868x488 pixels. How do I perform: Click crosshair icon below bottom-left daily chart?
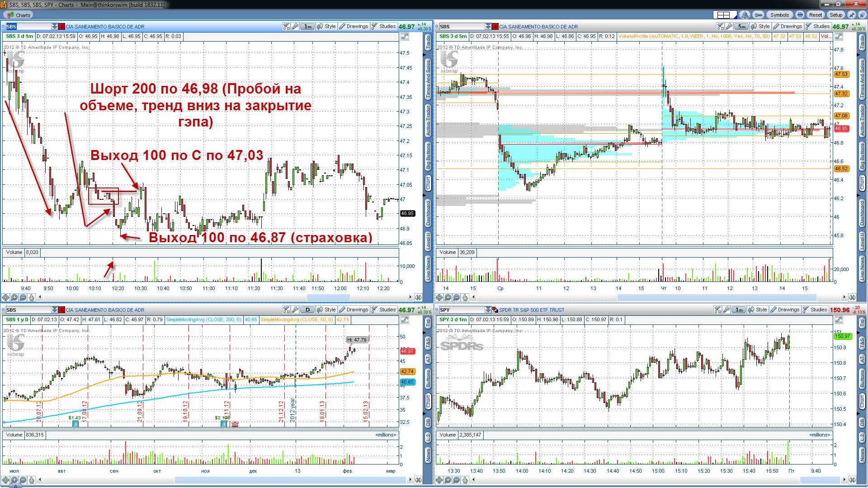click(6, 480)
